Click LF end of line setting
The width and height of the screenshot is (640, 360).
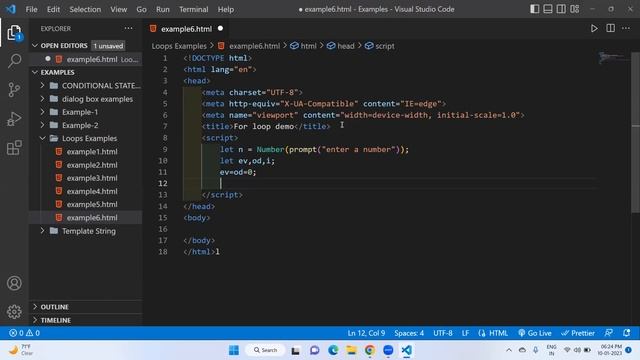click(x=465, y=333)
